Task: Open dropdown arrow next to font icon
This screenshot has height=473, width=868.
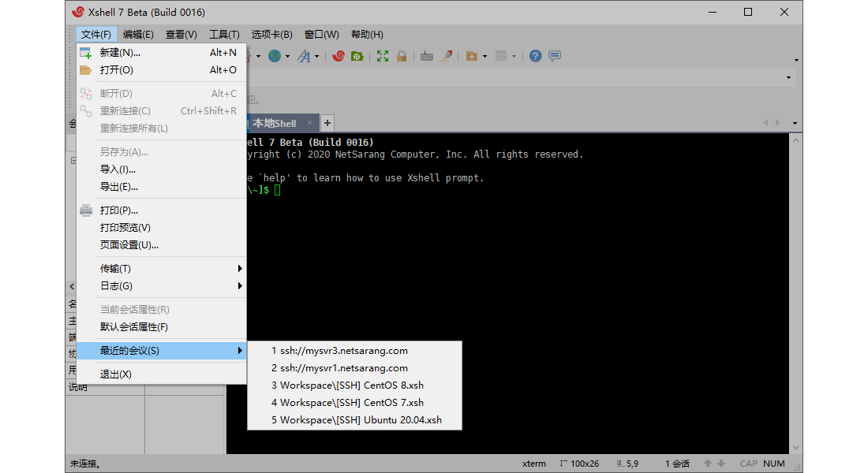Action: [x=316, y=57]
